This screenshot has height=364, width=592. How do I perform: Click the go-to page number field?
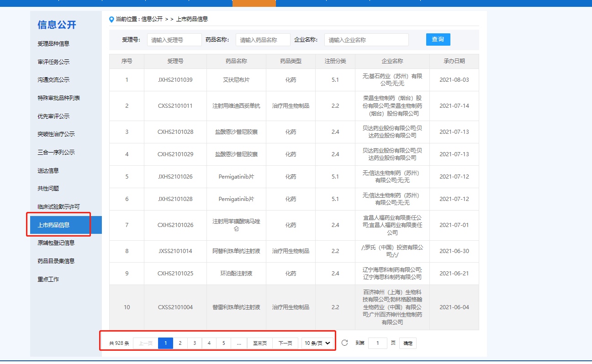[x=377, y=343]
